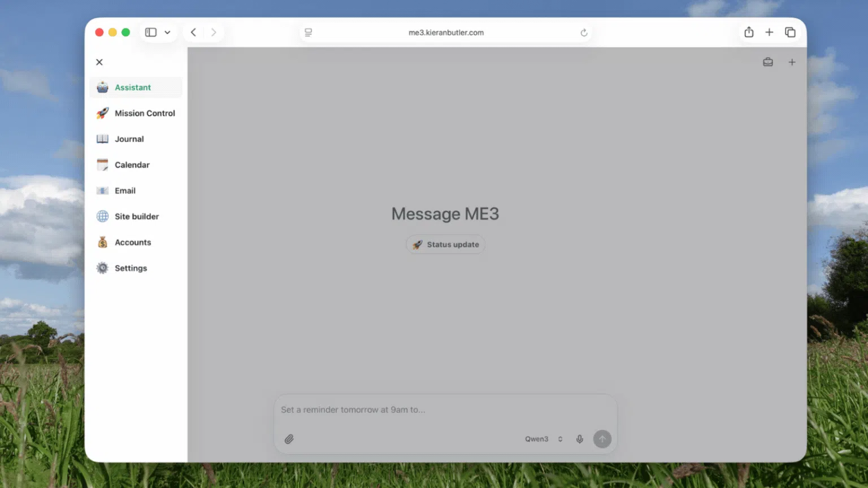868x488 pixels.
Task: Open a new Safari tab with plus
Action: point(769,32)
